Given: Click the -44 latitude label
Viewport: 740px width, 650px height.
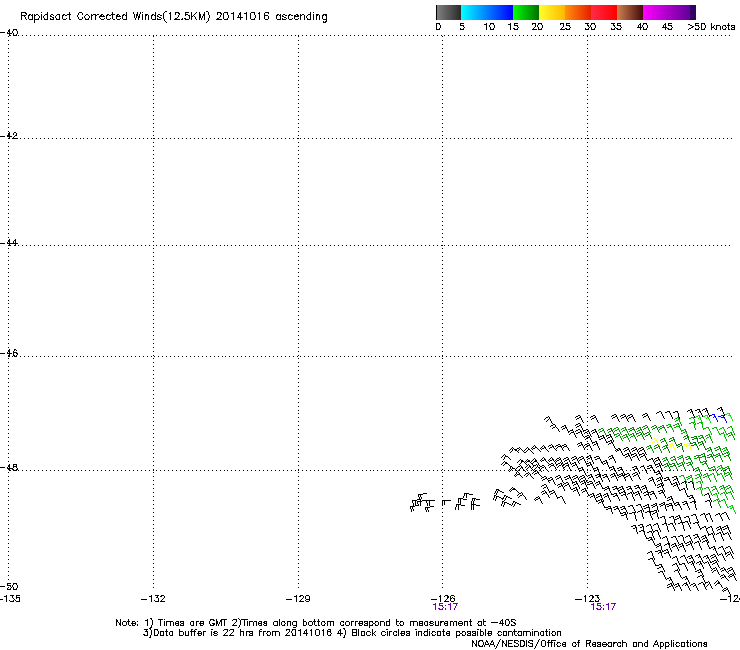Looking at the screenshot, I should [x=9, y=243].
